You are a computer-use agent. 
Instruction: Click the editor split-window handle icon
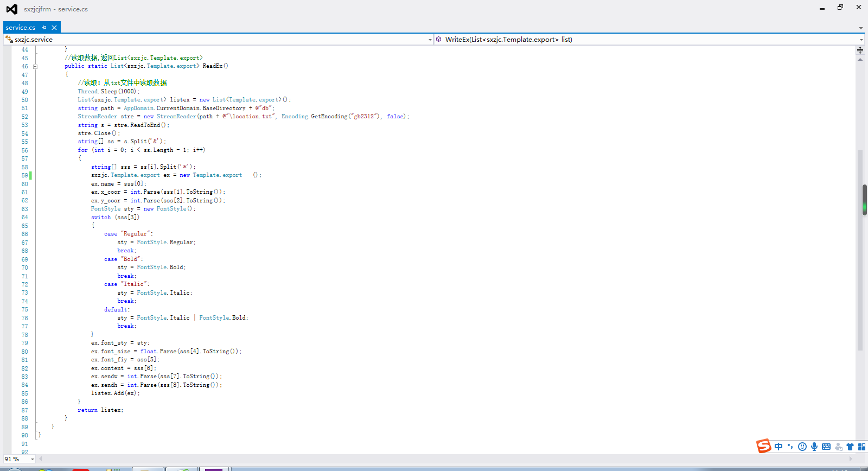point(860,50)
